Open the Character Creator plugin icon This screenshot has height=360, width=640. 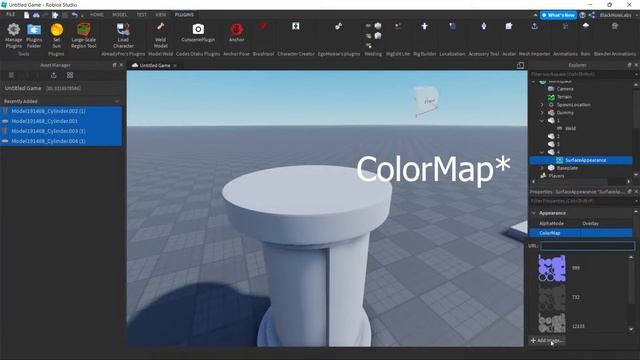tap(296, 26)
